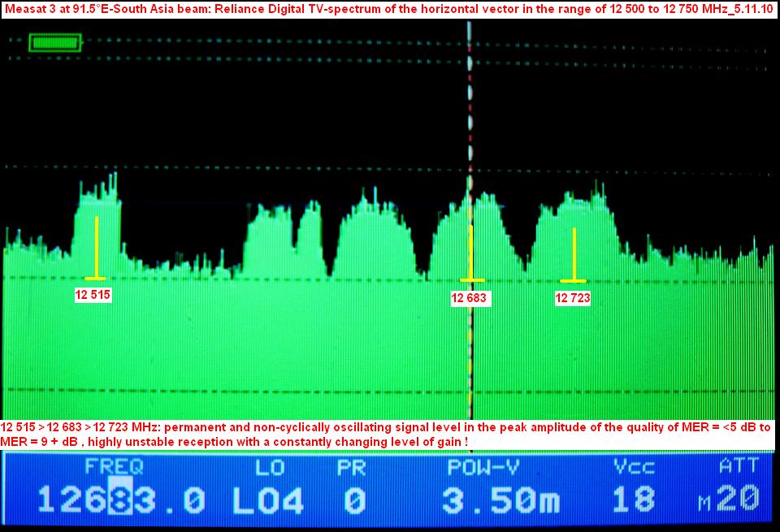The height and width of the screenshot is (532, 780).
Task: Click the 12 683 frequency label
Action: click(469, 298)
